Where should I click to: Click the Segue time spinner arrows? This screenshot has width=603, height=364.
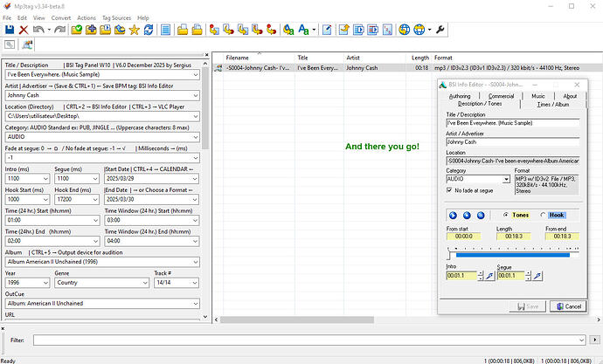coord(529,276)
